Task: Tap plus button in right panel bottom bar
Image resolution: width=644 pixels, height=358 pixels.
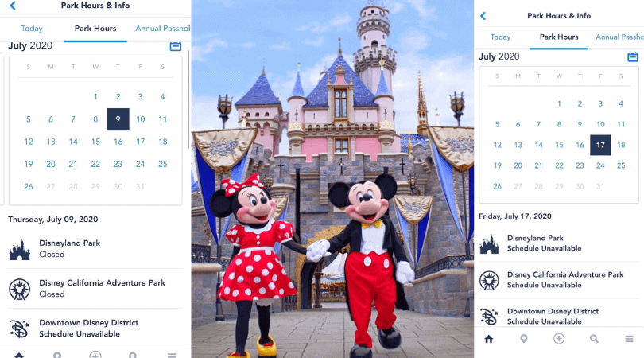Action: click(559, 339)
